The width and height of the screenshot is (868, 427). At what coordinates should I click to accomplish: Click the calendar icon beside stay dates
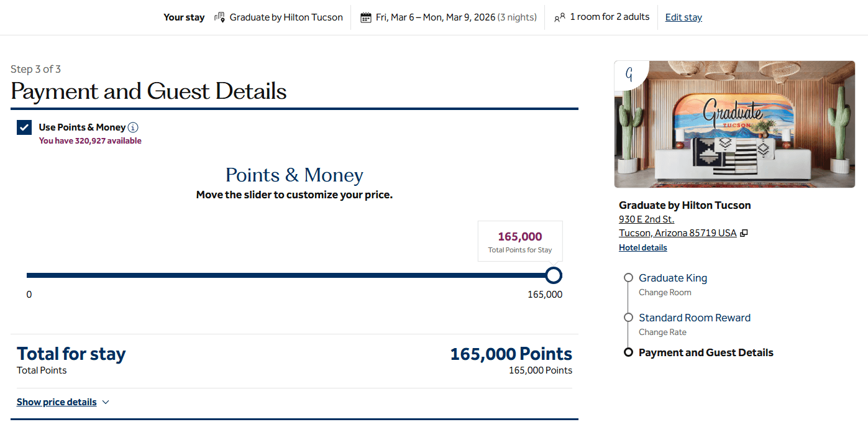(x=366, y=17)
